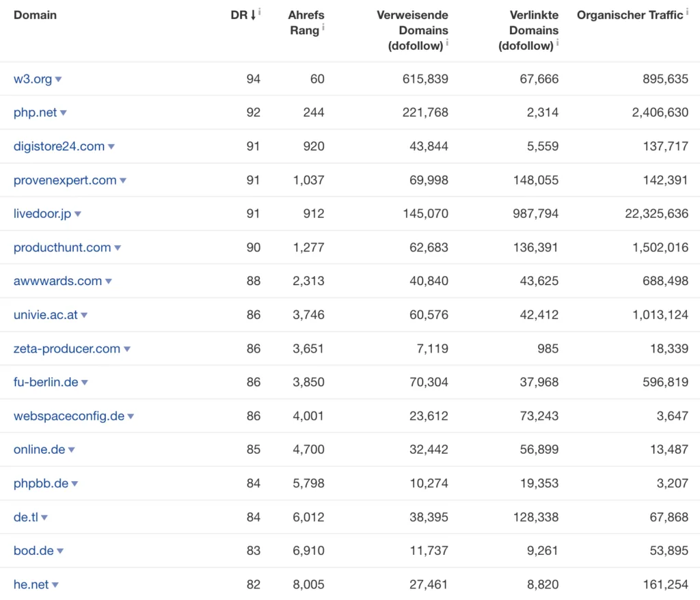The image size is (700, 600).
Task: Sort by Organischer Traffic column header
Action: coord(630,15)
